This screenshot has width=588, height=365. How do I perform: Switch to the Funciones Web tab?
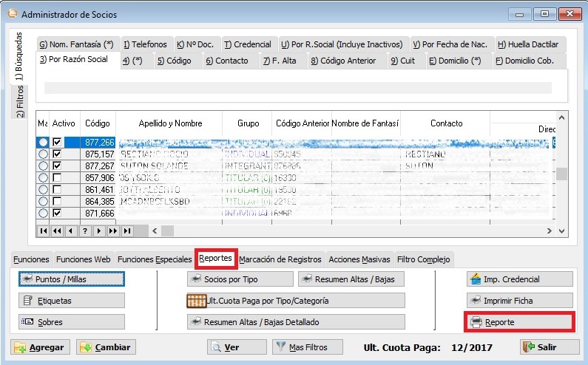tap(83, 259)
